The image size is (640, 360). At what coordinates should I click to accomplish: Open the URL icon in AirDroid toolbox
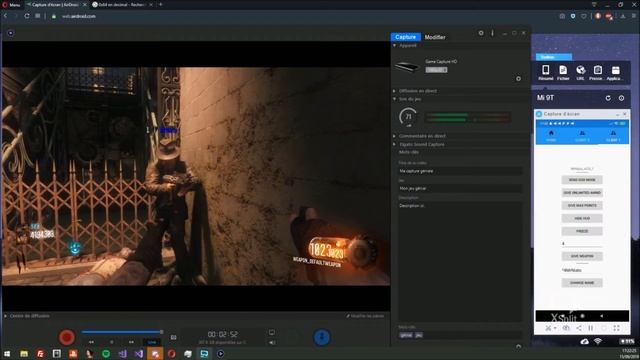pos(580,73)
